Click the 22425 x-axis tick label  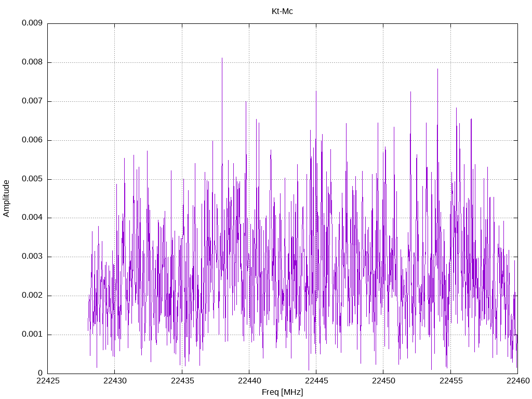tap(48, 381)
